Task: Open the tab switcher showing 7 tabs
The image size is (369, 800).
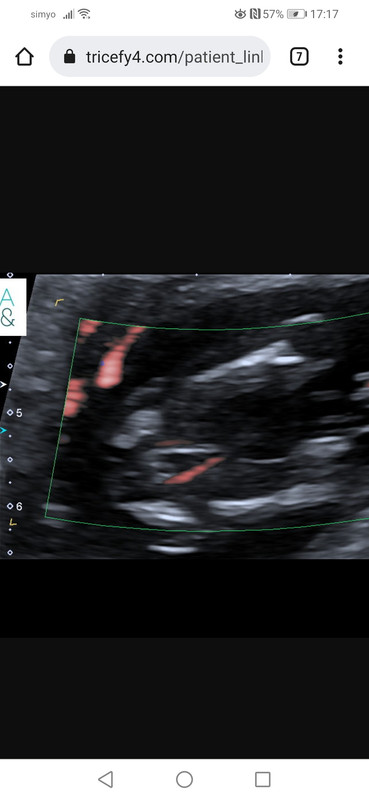Action: point(299,57)
